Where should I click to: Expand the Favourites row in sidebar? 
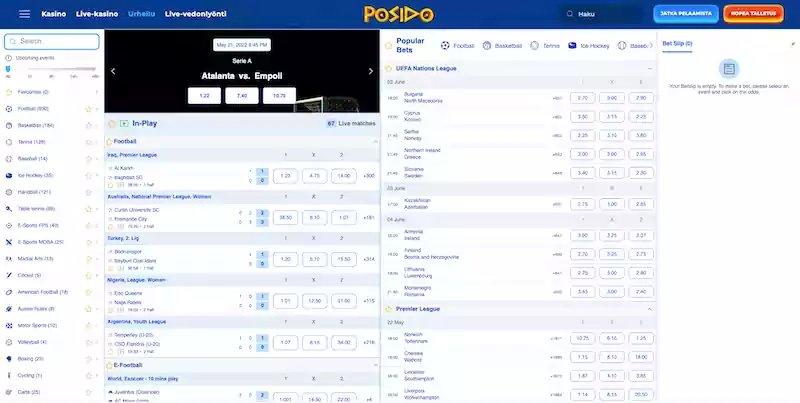(x=96, y=92)
